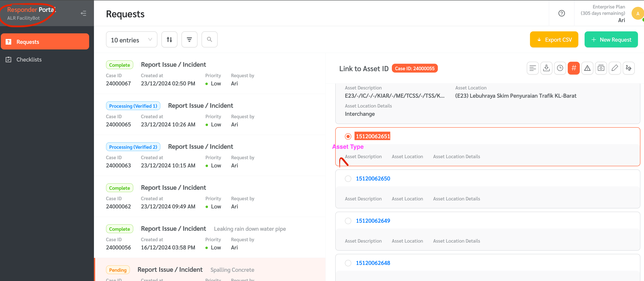Screen dimensions: 644x281
Task: Open request with Case ID 24000063
Action: (x=210, y=156)
